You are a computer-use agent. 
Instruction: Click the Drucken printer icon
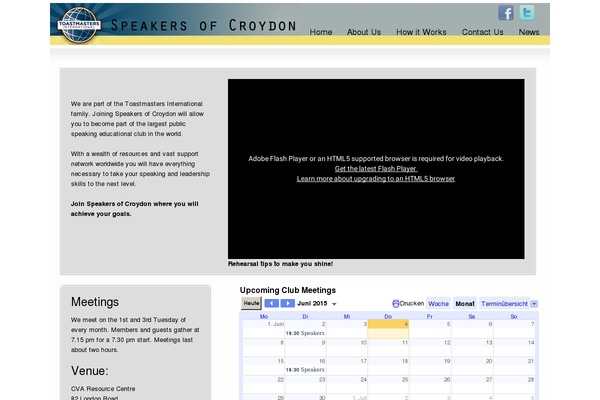[x=396, y=304]
